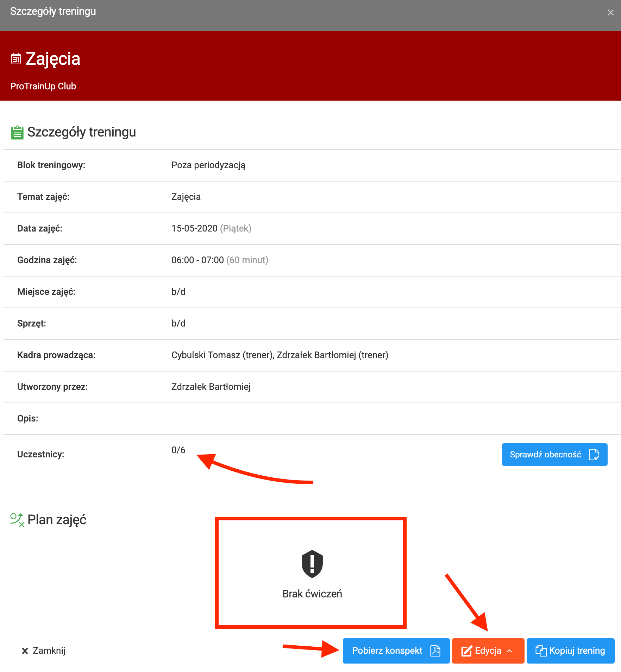621x672 pixels.
Task: Expand the Edycja dropdown caret
Action: (x=509, y=651)
